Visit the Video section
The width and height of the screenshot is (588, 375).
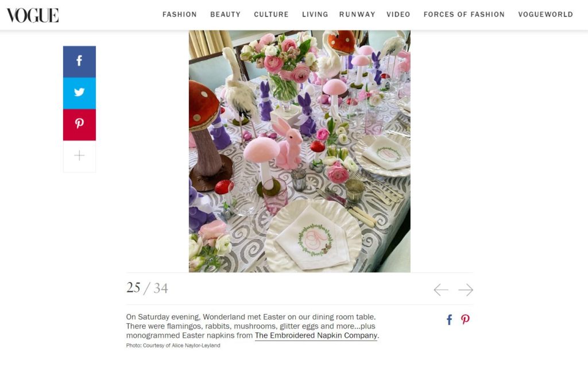399,14
